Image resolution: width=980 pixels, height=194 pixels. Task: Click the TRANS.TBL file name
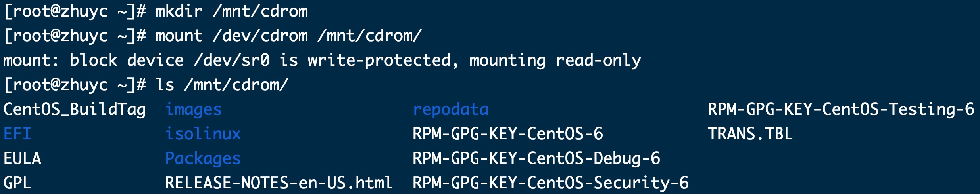pyautogui.click(x=750, y=134)
